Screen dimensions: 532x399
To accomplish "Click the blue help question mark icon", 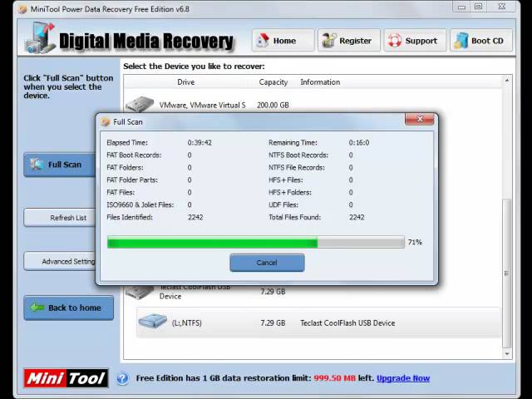I will point(122,378).
